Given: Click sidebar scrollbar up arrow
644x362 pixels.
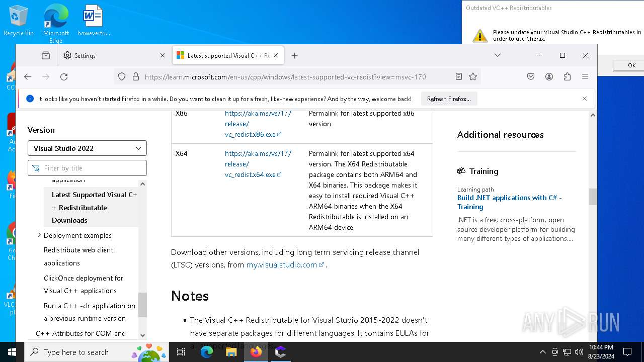Looking at the screenshot, I should 142,184.
